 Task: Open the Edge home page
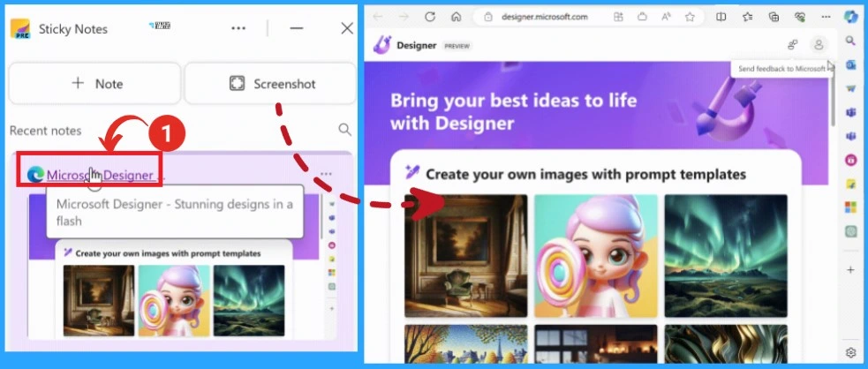click(x=457, y=17)
